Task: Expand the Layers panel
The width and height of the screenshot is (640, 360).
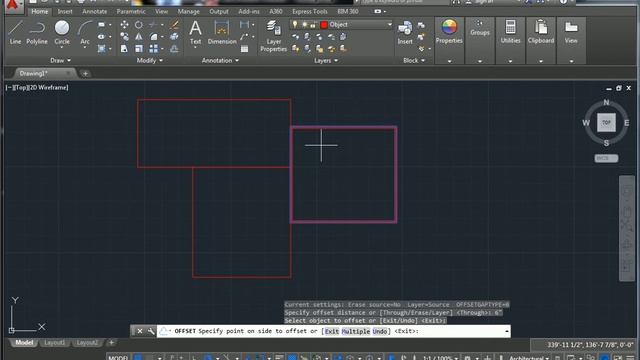Action: click(326, 60)
